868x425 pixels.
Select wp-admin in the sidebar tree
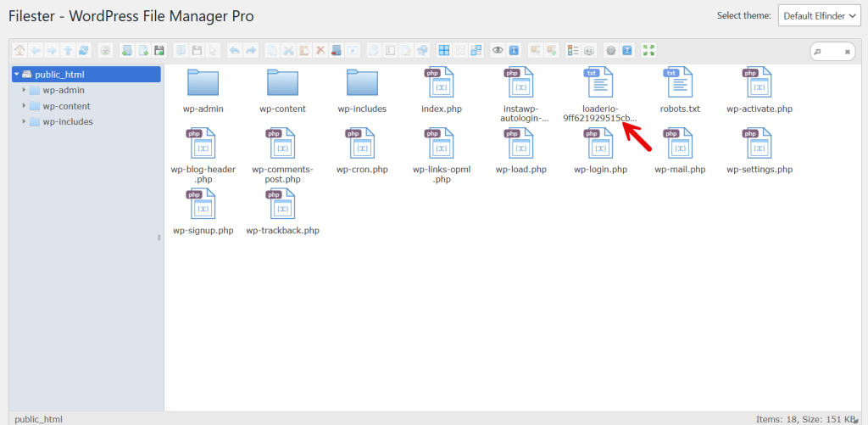(64, 90)
